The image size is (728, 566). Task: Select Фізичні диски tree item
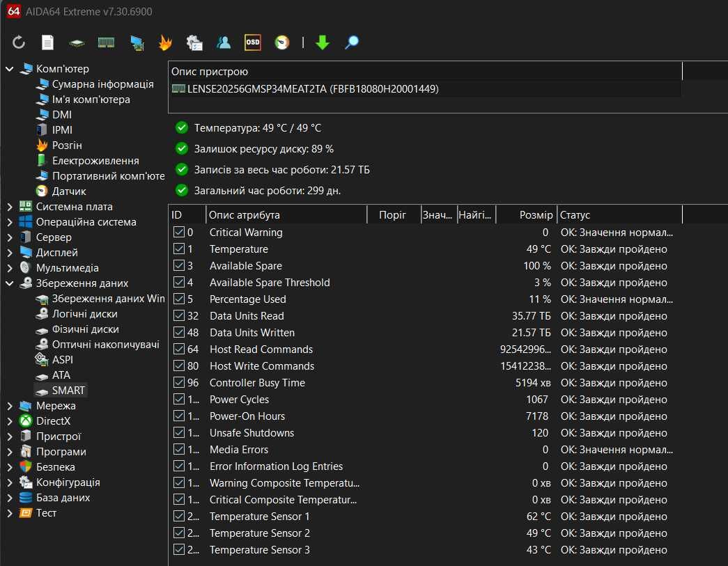(85, 329)
